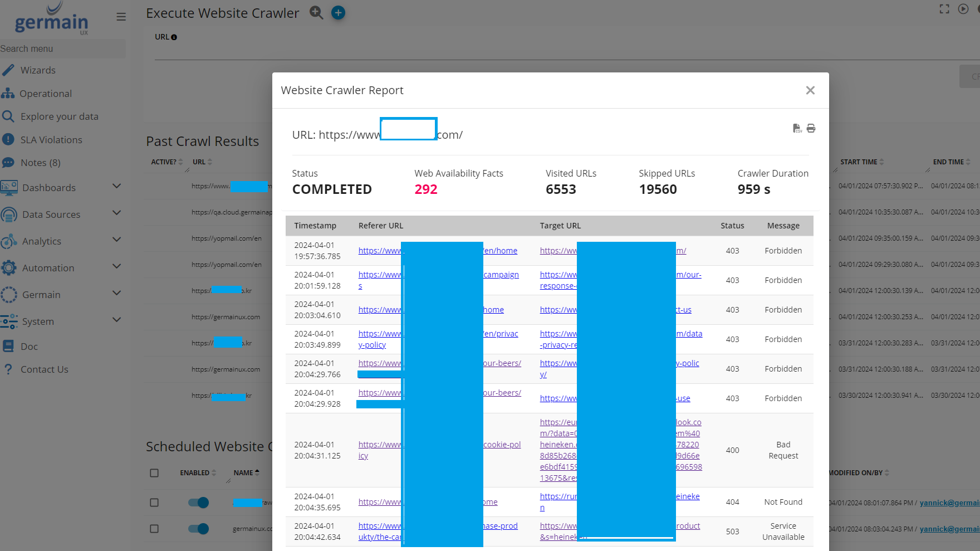
Task: Click the print report icon
Action: point(811,128)
